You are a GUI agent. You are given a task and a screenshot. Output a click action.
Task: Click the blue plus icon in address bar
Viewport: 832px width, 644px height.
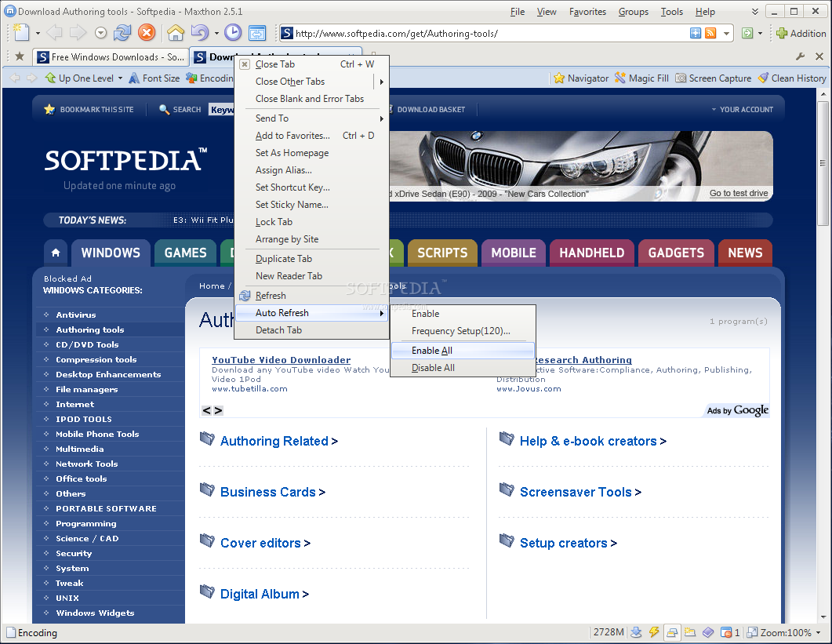point(696,33)
